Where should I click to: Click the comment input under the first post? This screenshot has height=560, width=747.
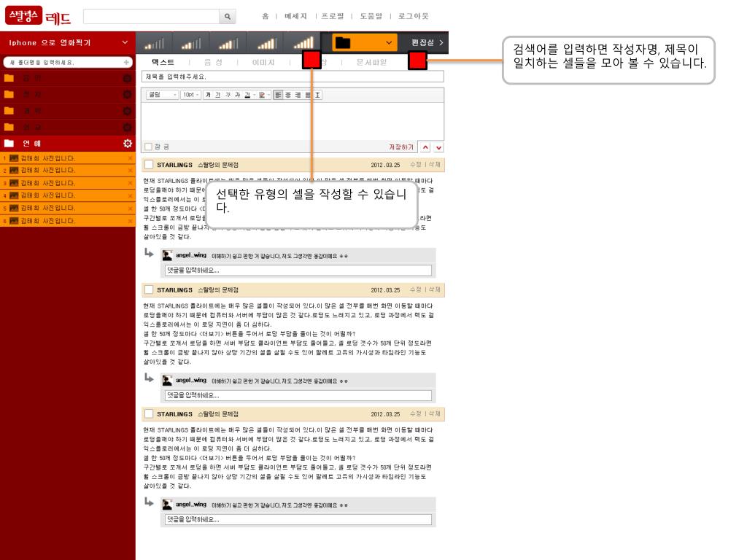tap(298, 270)
